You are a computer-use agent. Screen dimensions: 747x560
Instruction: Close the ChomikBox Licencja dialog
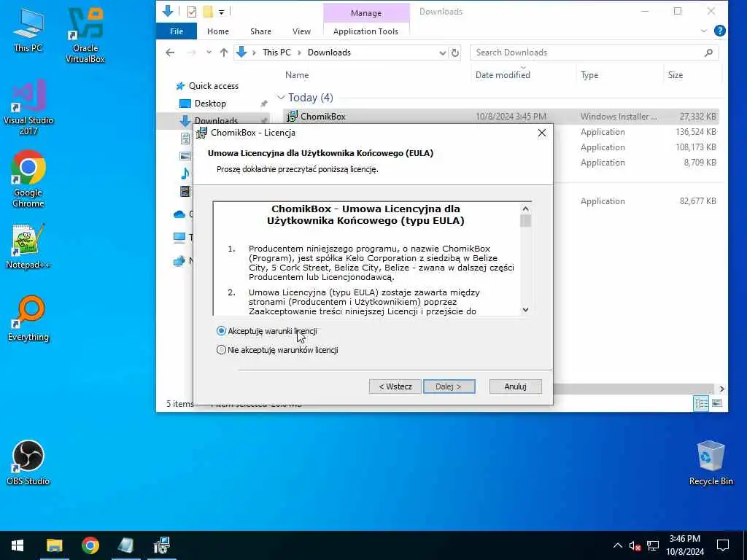[x=542, y=133]
